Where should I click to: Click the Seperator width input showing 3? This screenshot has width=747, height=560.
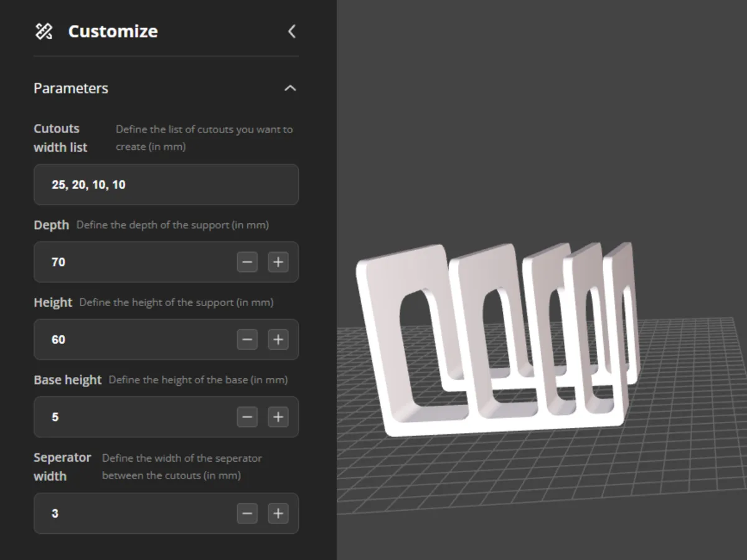(x=134, y=513)
